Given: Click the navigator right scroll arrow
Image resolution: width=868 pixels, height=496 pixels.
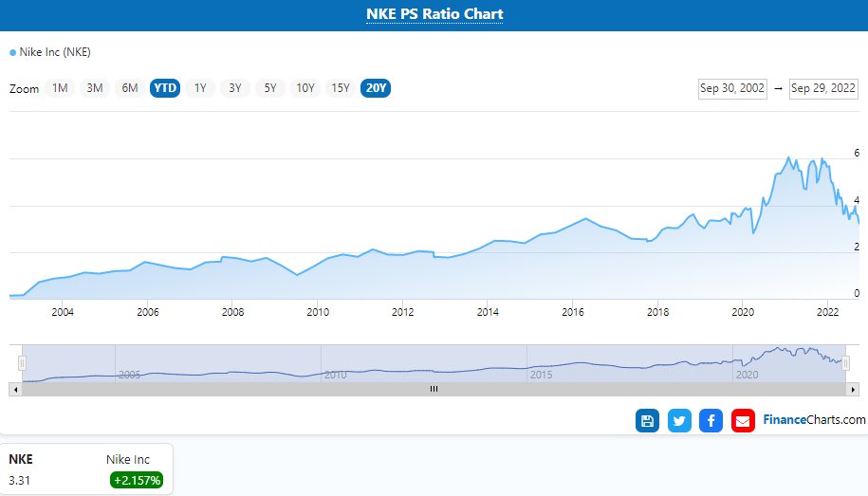Looking at the screenshot, I should pos(854,389).
